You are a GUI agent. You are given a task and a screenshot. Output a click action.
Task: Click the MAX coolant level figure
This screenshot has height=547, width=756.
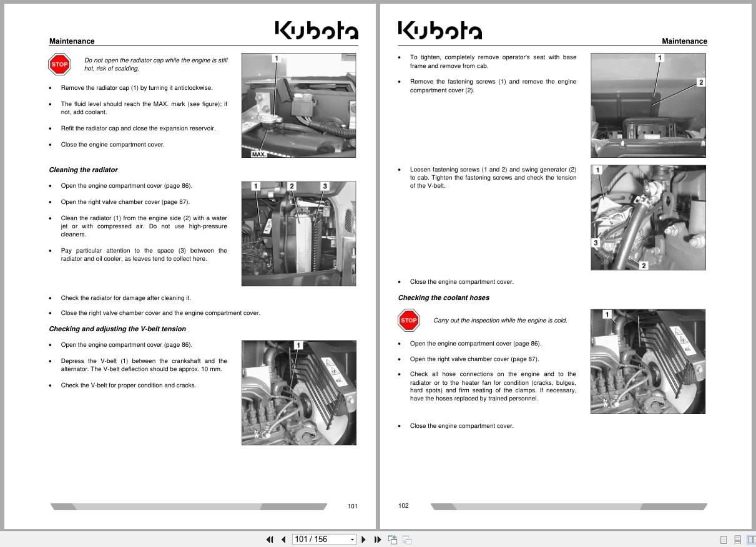[x=298, y=105]
